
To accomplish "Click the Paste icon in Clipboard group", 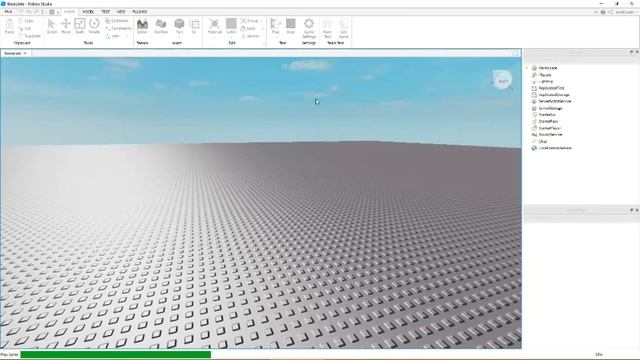I will pyautogui.click(x=9, y=27).
